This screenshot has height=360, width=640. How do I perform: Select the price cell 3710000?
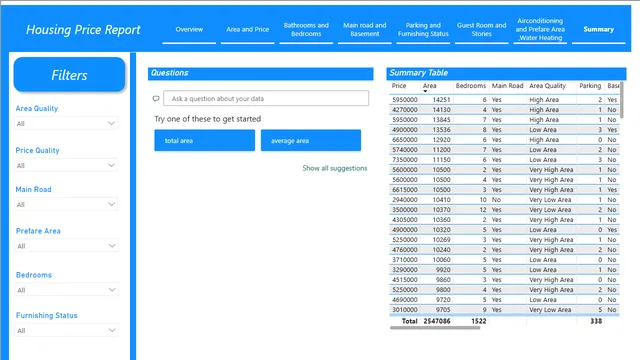click(404, 260)
